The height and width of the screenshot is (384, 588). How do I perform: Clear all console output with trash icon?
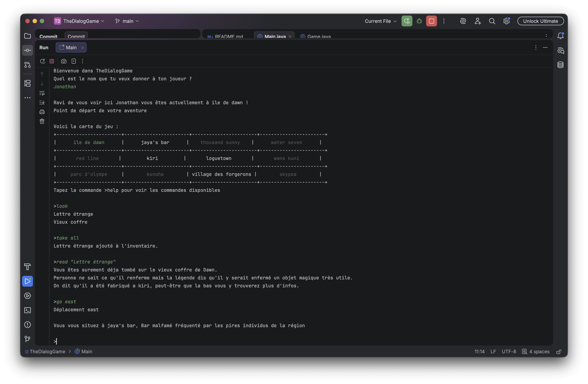tap(42, 121)
